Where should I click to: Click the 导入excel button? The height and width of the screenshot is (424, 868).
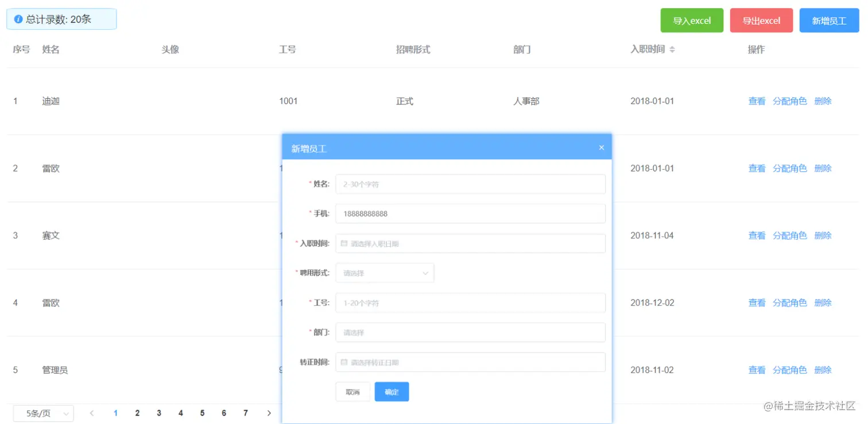692,21
